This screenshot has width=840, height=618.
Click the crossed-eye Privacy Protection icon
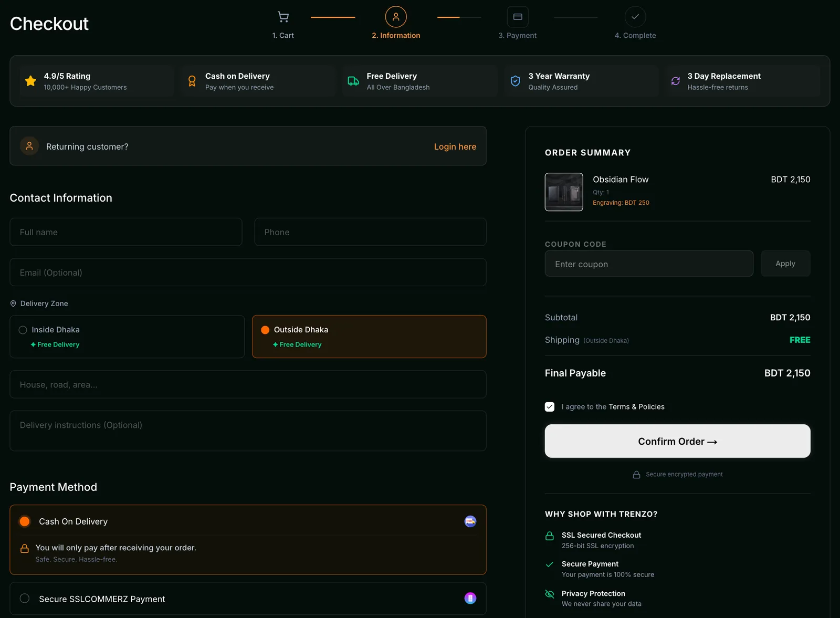pos(550,594)
